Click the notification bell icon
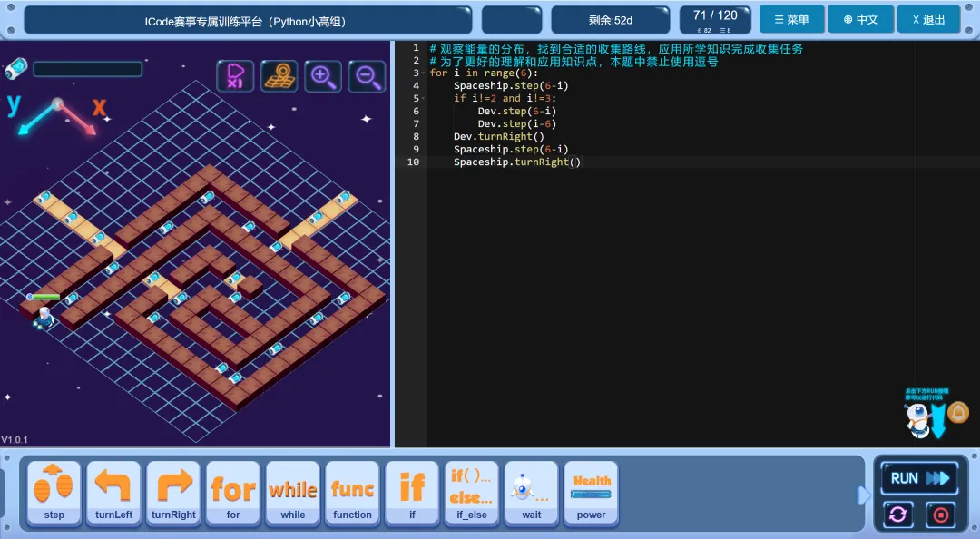Screen dimensions: 980x539 958,413
